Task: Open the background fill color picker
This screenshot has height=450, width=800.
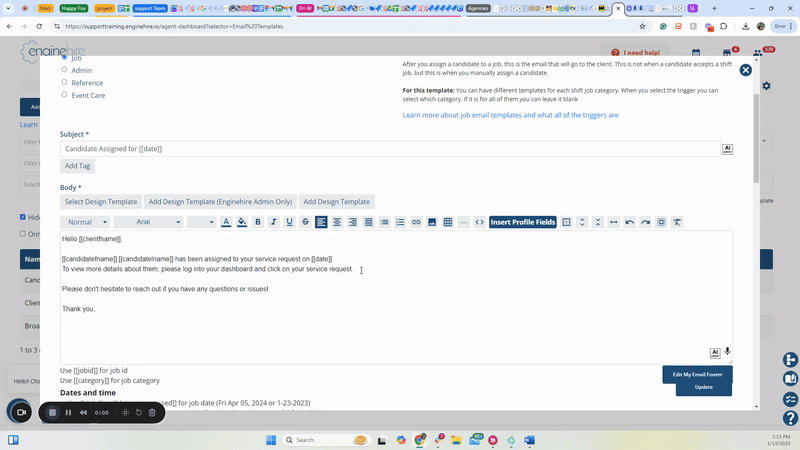Action: click(242, 222)
